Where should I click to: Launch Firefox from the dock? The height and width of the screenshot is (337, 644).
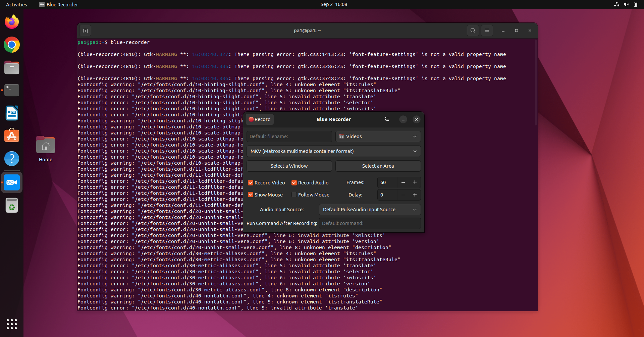(x=12, y=21)
